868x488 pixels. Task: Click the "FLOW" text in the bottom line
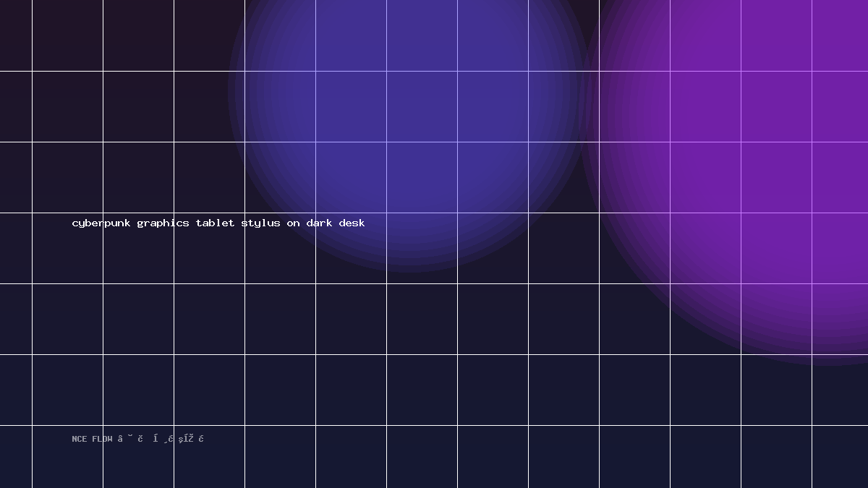coord(102,439)
